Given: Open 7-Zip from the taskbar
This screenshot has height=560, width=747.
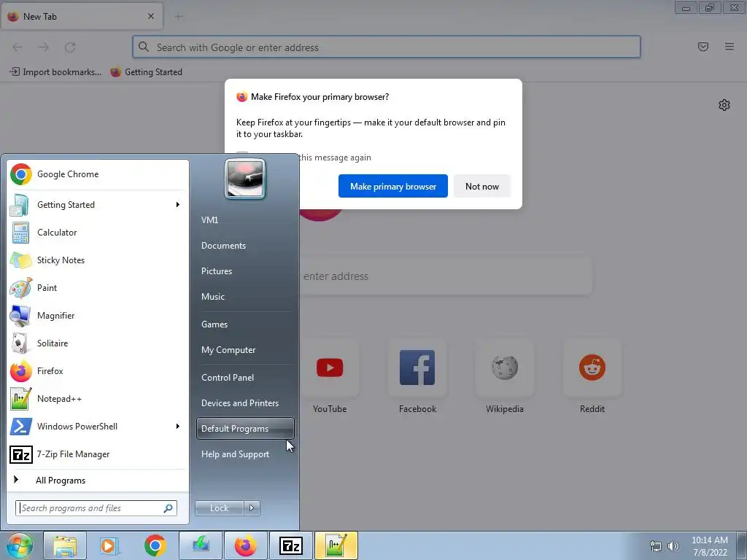Looking at the screenshot, I should [x=290, y=545].
